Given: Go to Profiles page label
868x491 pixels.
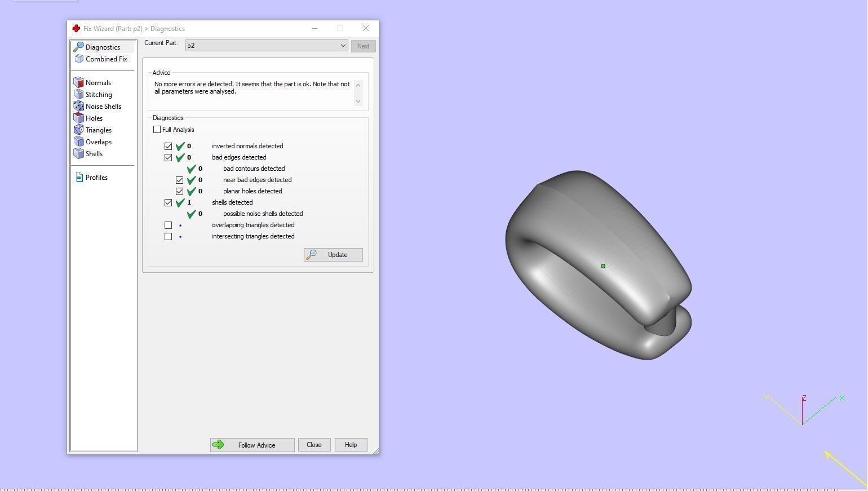Looking at the screenshot, I should coord(96,178).
